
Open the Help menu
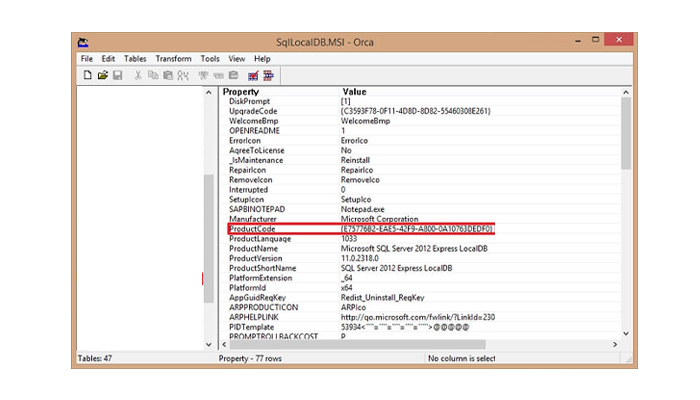coord(262,58)
